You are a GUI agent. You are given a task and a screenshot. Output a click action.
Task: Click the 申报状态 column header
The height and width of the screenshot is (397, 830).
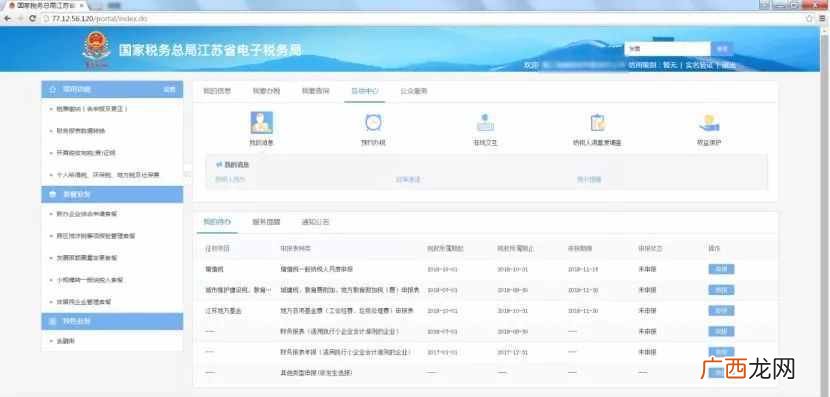point(651,248)
